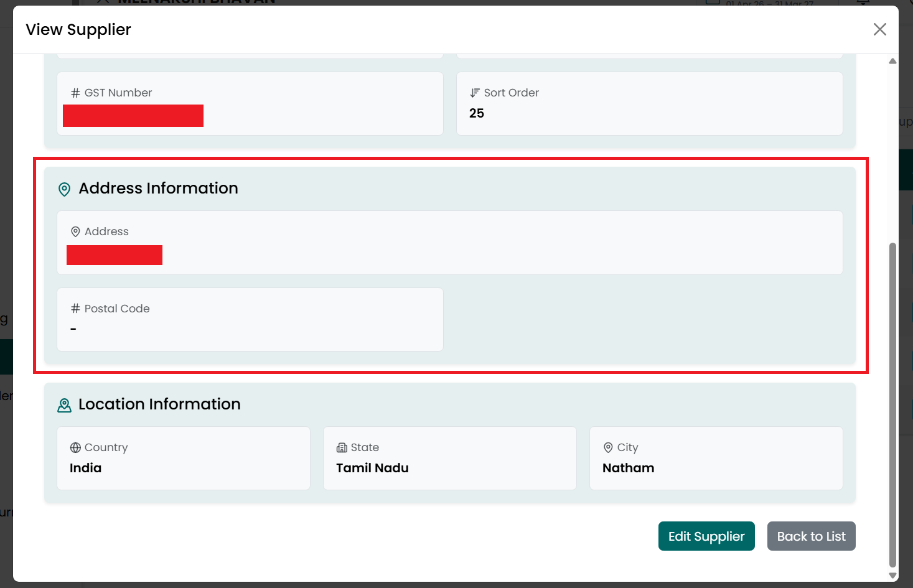The image size is (913, 588).
Task: Click the View Supplier dialog title
Action: (78, 29)
